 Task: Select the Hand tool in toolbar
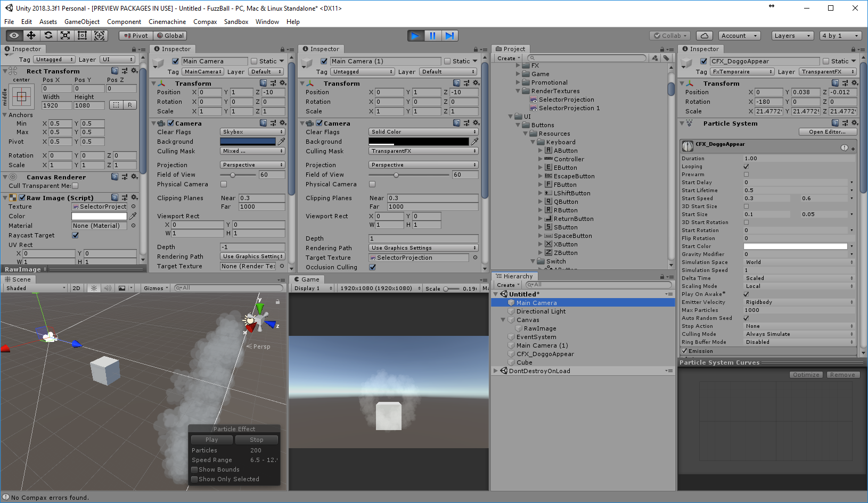pyautogui.click(x=14, y=36)
